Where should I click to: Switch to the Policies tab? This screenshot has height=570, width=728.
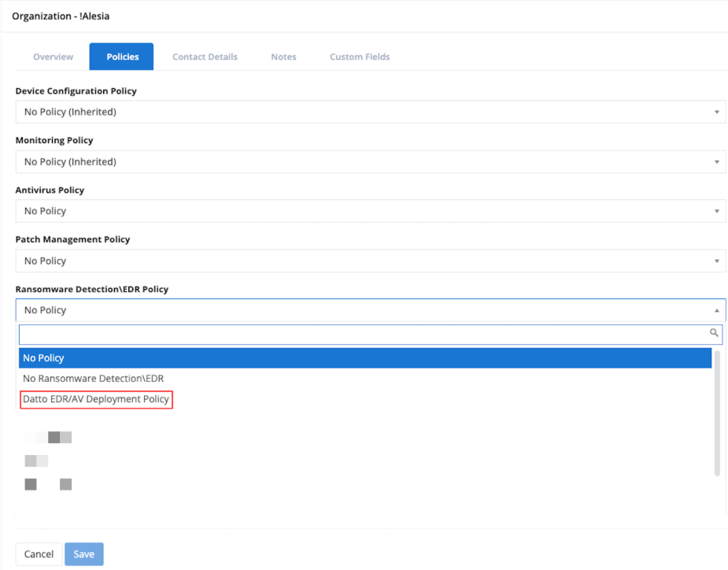[x=122, y=57]
